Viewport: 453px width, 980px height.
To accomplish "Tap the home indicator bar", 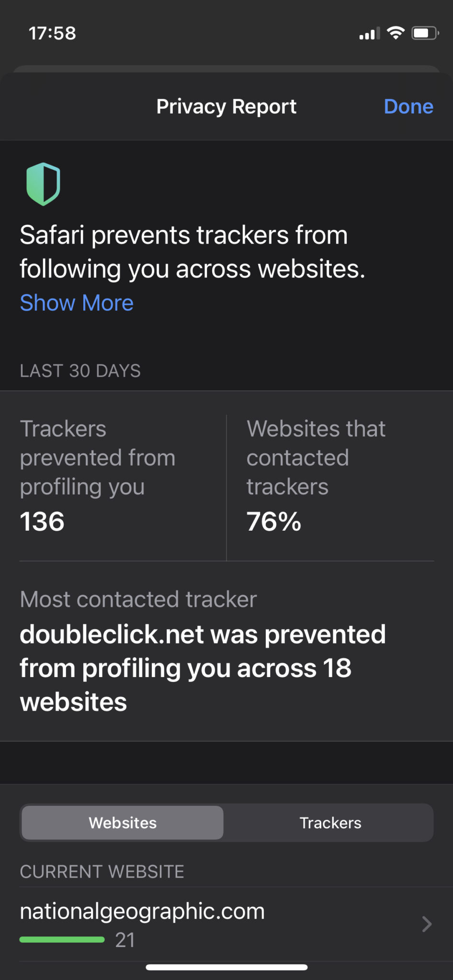I will (226, 967).
